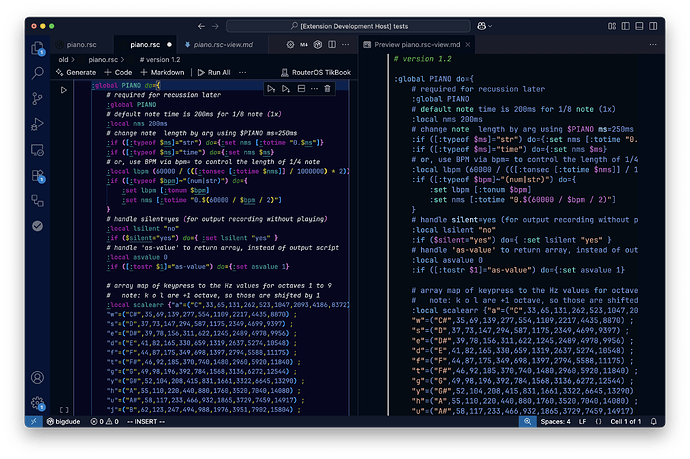This screenshot has width=690, height=459.
Task: Click the target-shaped icon in editor toolbar
Action: click(290, 44)
